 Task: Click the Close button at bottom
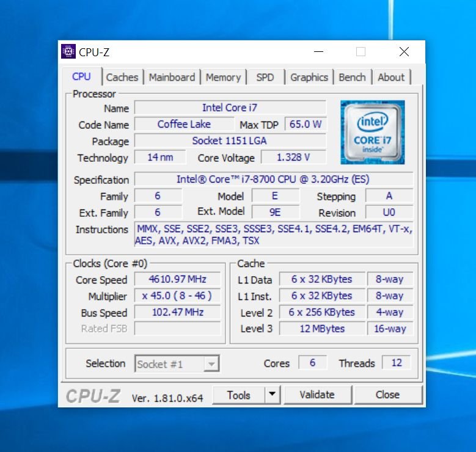pos(387,395)
